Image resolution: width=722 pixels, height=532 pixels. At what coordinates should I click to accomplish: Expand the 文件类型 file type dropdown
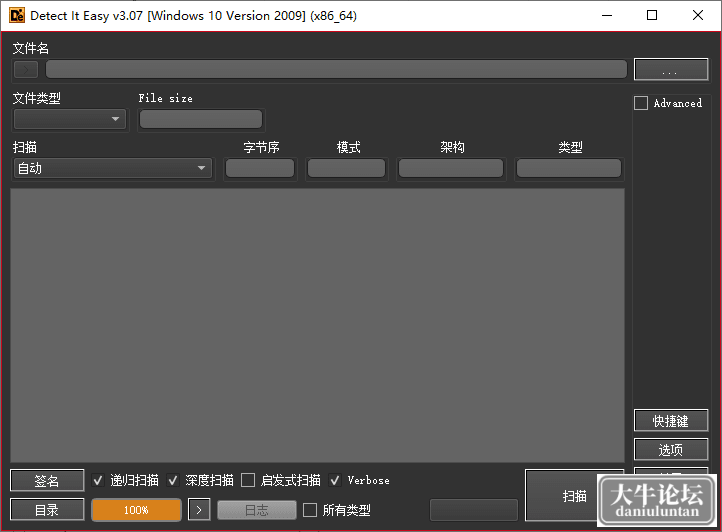(70, 119)
